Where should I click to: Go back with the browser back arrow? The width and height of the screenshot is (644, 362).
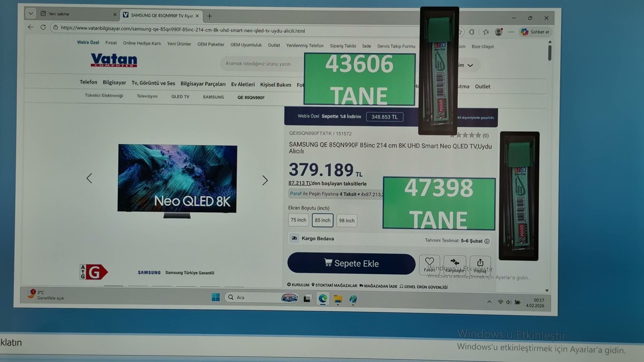point(31,27)
